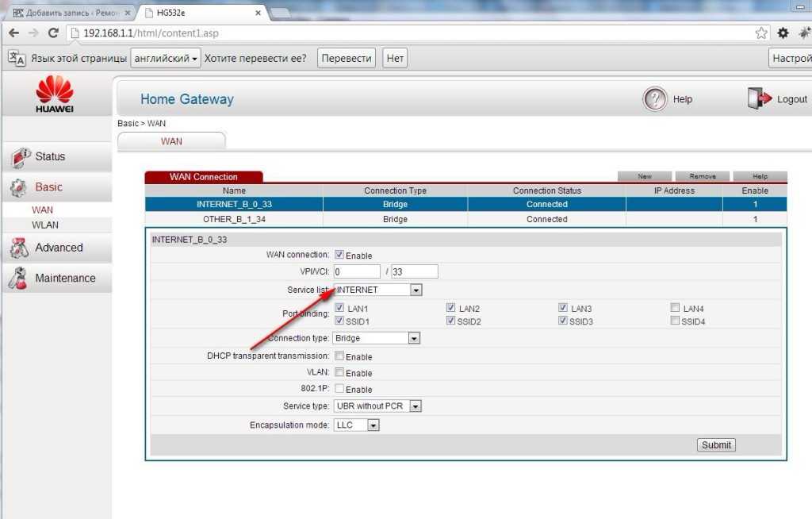Click the Нет button
Image resolution: width=812 pixels, height=519 pixels.
(395, 58)
